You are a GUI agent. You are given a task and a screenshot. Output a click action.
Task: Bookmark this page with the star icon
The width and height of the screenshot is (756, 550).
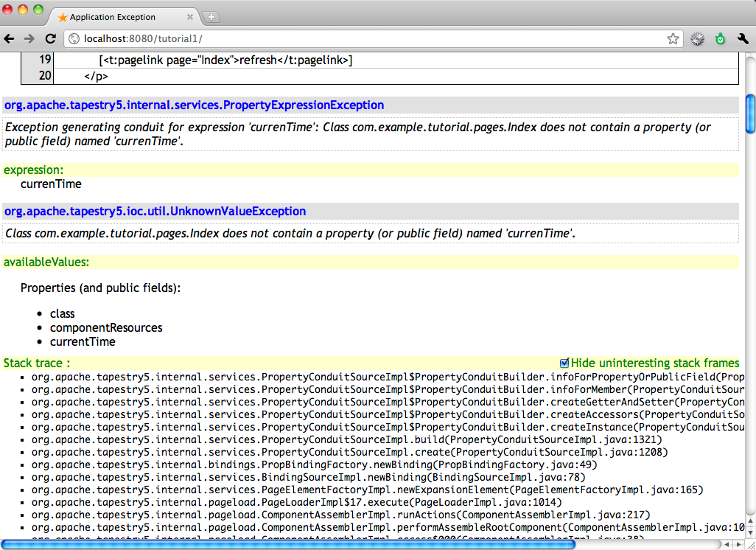[x=673, y=39]
